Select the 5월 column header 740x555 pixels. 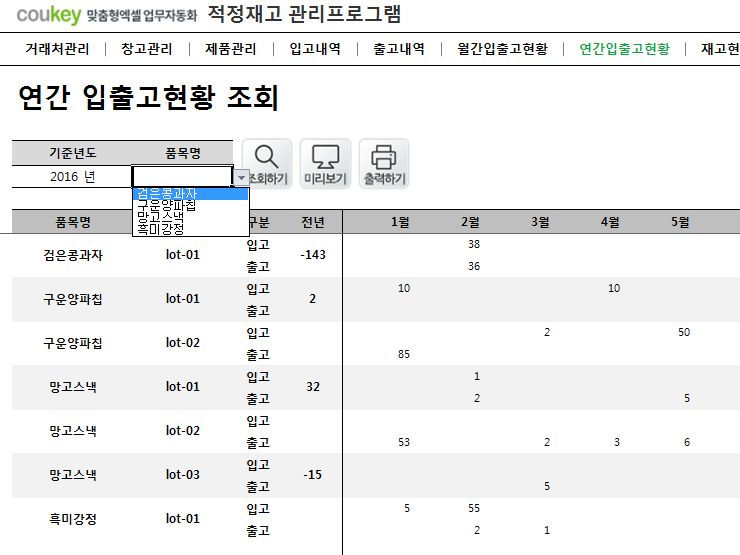coord(681,222)
